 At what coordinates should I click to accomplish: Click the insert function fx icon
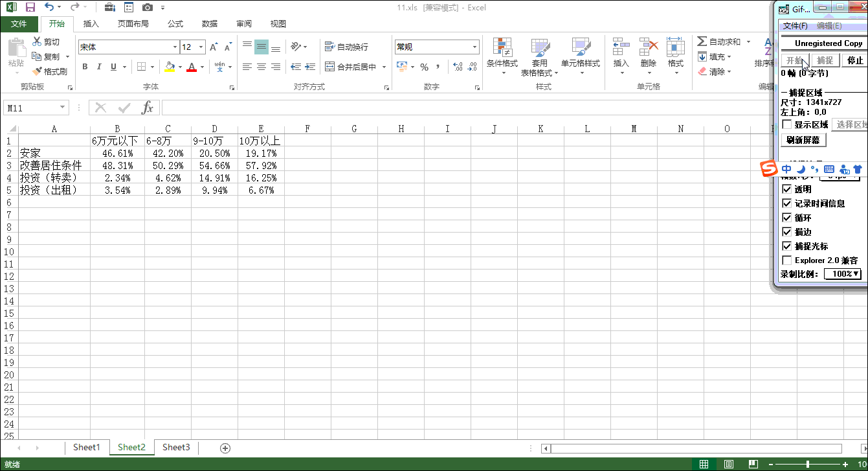click(148, 108)
